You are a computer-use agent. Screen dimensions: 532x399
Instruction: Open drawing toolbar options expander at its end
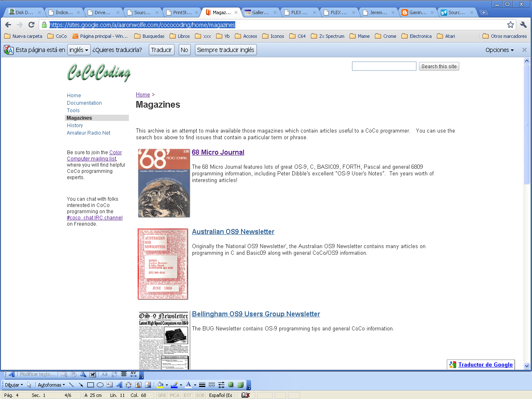click(x=249, y=385)
